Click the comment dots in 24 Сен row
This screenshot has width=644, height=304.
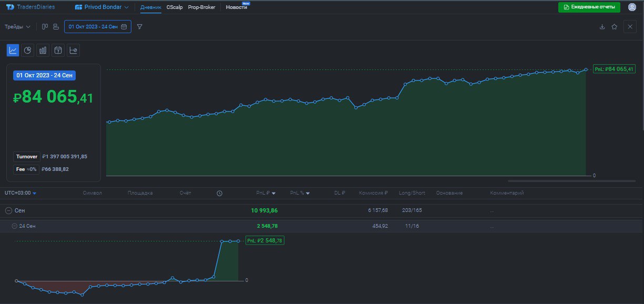point(492,226)
